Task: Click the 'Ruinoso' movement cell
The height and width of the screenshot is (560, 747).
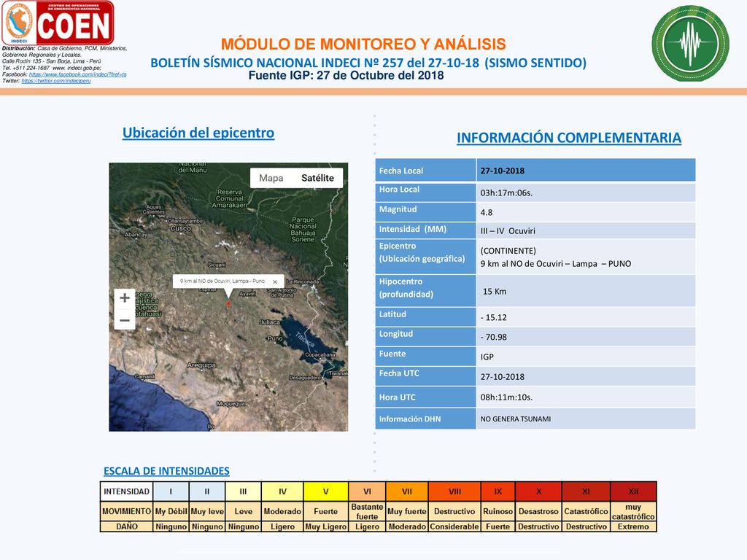Action: [x=498, y=511]
